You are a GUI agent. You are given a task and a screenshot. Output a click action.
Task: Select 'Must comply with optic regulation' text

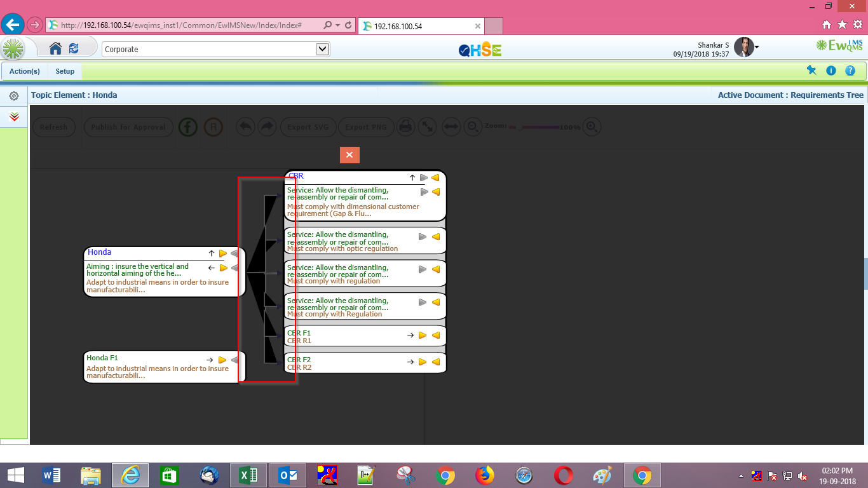pos(342,248)
